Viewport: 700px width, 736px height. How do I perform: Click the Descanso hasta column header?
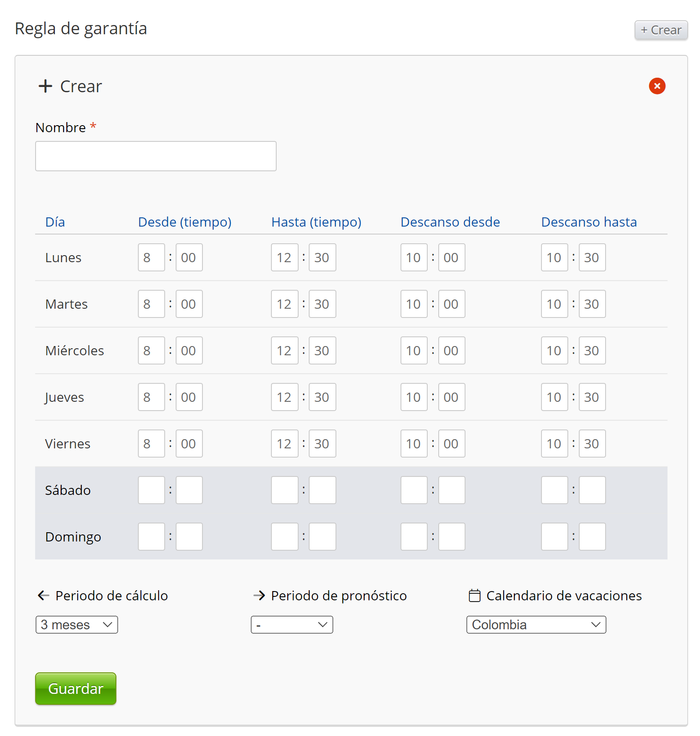tap(589, 222)
